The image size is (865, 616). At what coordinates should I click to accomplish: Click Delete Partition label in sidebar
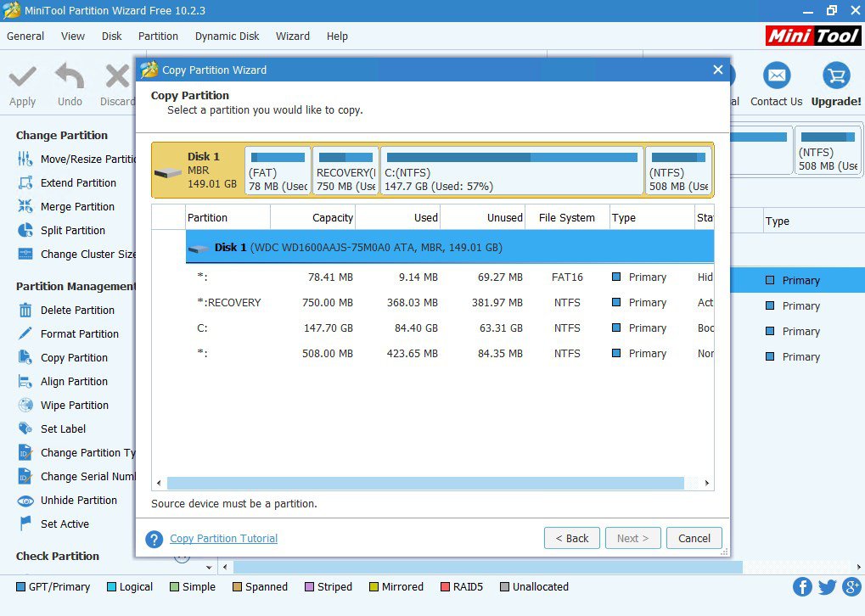click(78, 310)
